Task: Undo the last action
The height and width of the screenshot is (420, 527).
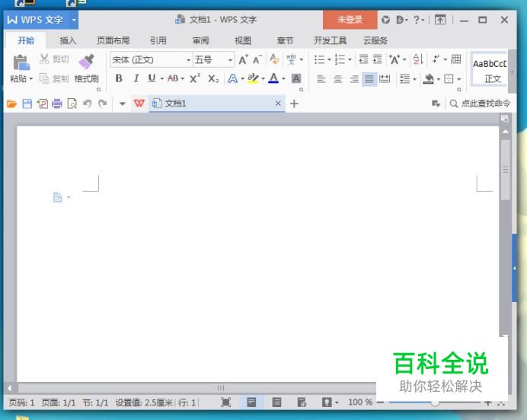Action: coord(87,103)
